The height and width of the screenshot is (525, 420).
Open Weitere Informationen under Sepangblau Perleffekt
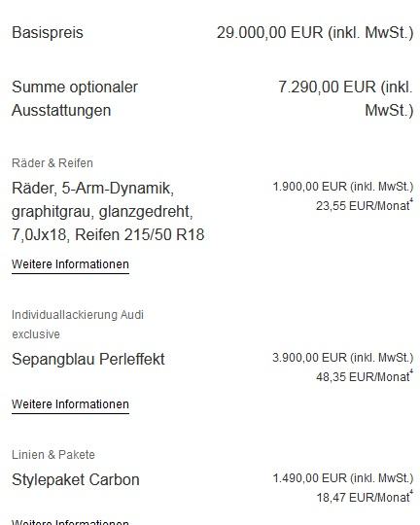click(x=70, y=404)
